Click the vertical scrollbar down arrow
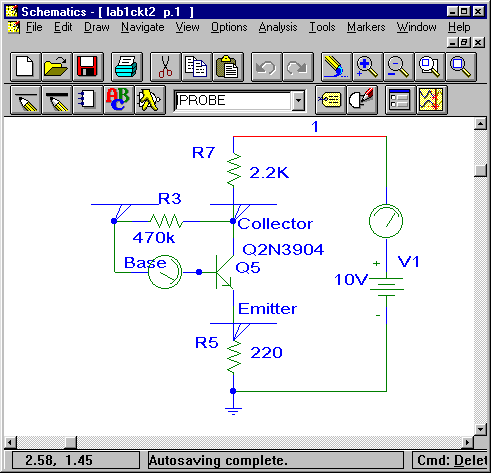The height and width of the screenshot is (473, 491). [x=480, y=429]
